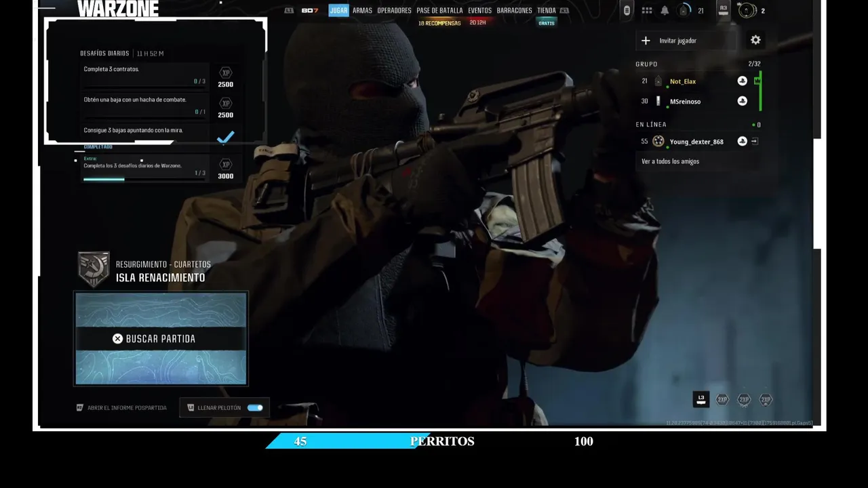This screenshot has height=488, width=868.
Task: Click XP icon for hacha de combate challenge
Action: click(226, 103)
